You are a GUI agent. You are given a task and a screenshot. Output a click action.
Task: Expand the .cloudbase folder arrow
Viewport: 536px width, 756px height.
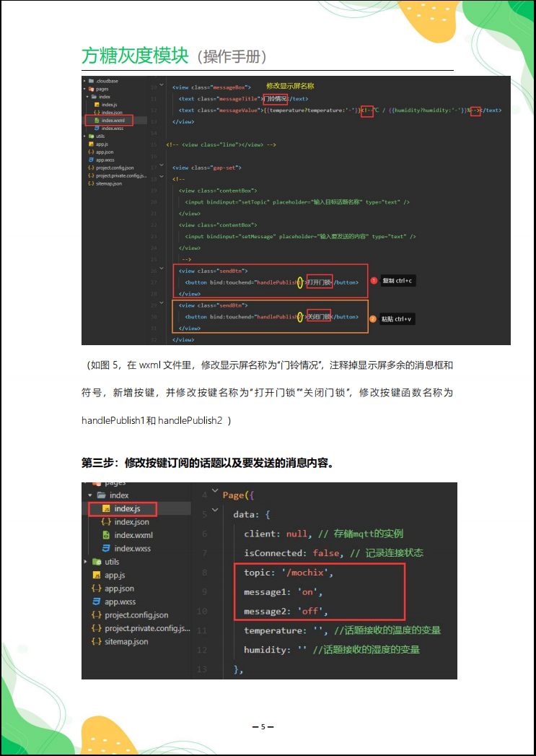pos(84,81)
